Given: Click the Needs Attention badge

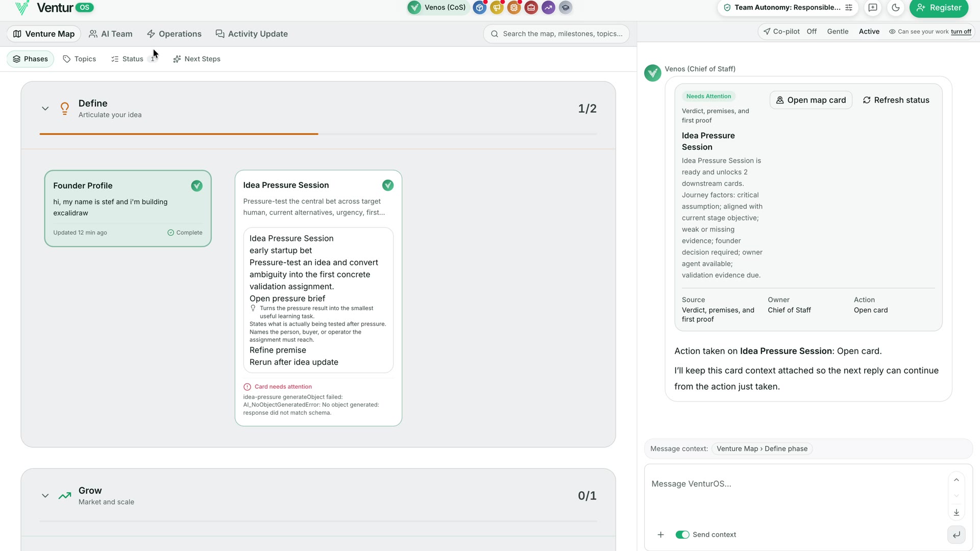Looking at the screenshot, I should [x=708, y=96].
